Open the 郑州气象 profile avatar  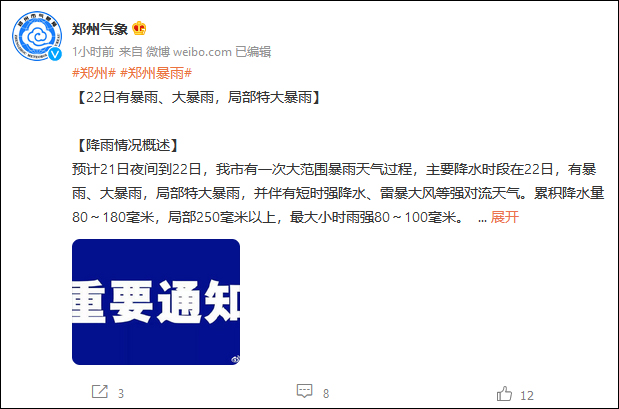37,36
